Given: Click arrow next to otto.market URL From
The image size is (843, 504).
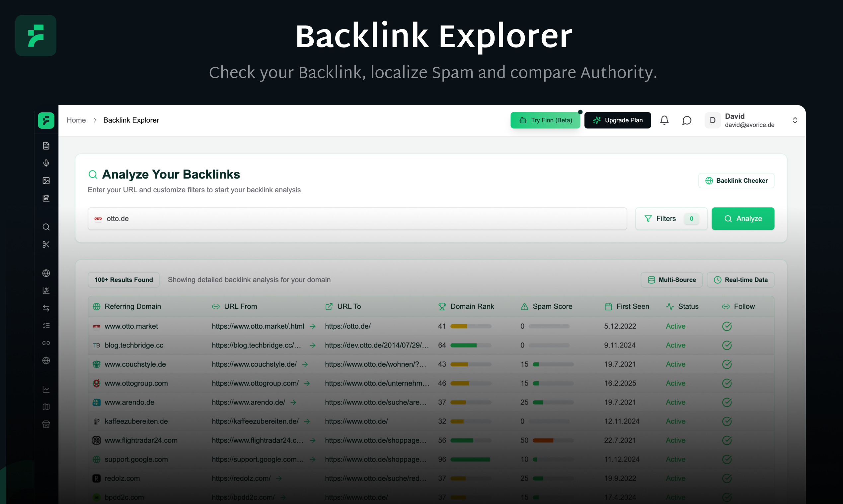Looking at the screenshot, I should [312, 326].
